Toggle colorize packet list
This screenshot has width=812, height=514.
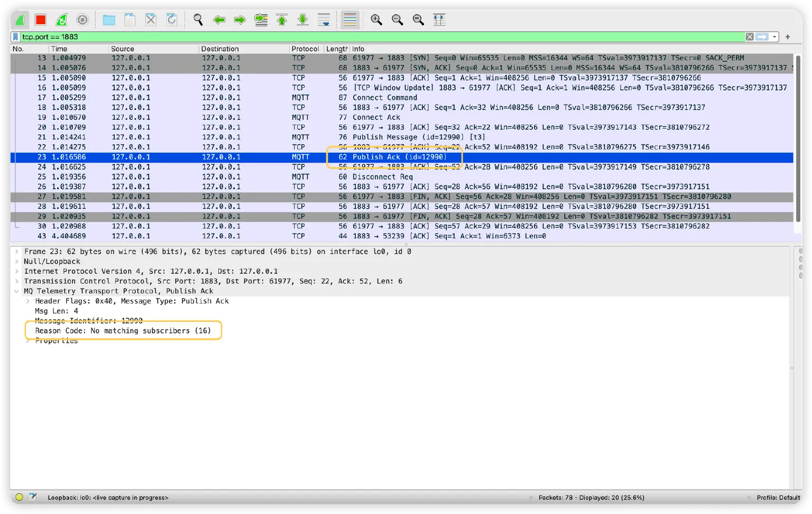click(349, 19)
